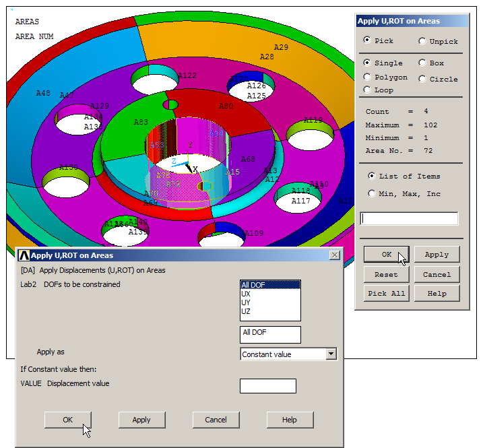This screenshot has height=448, width=485.
Task: Select UZ in the DOF list
Action: pyautogui.click(x=246, y=312)
